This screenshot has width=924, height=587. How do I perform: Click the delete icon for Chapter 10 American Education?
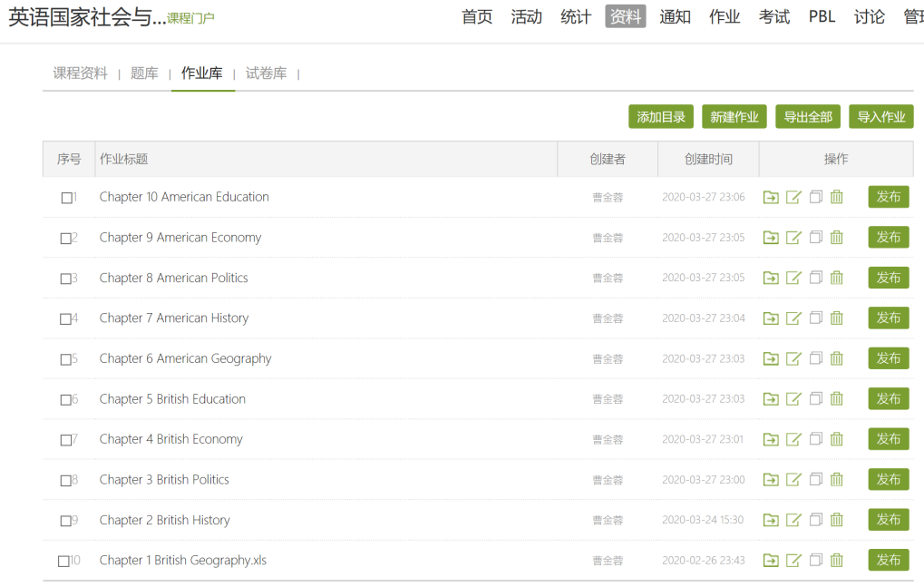836,197
